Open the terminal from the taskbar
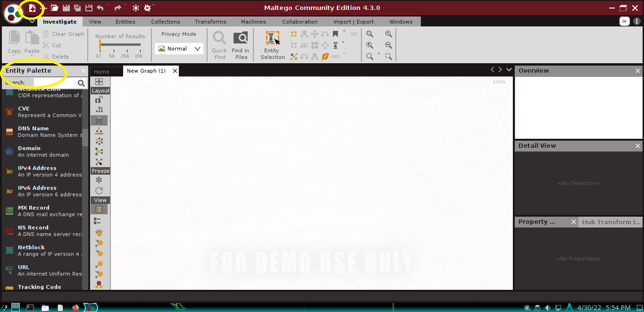 point(30,307)
